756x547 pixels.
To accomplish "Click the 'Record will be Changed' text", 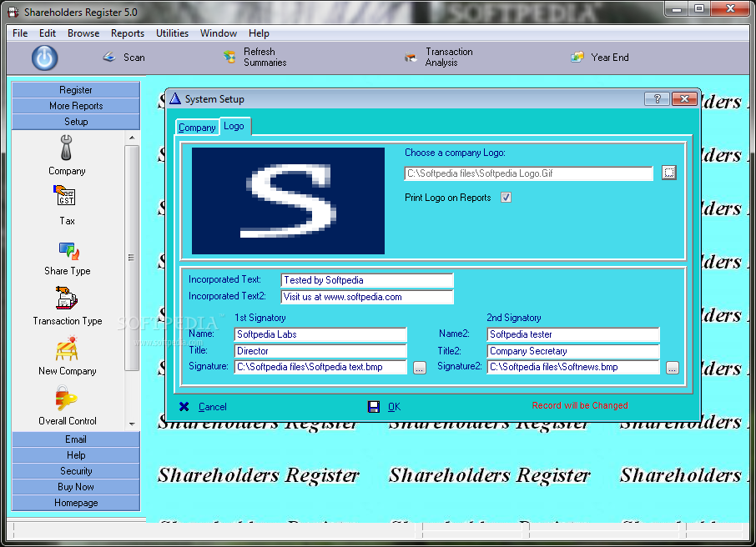I will pos(580,405).
